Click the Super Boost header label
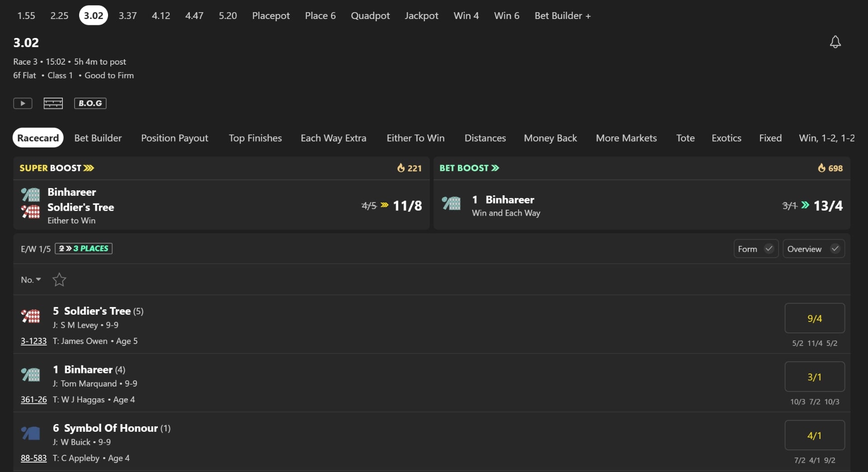 [x=57, y=168]
